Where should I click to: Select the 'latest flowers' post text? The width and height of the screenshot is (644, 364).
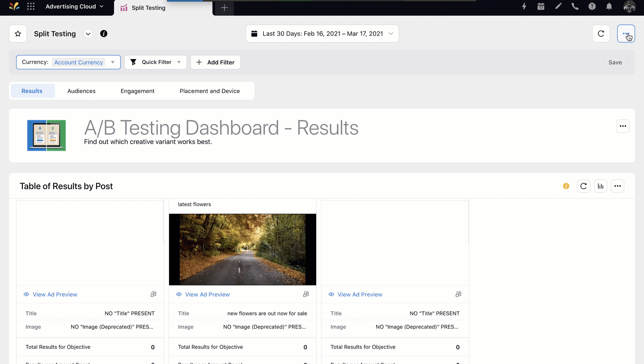tap(195, 204)
